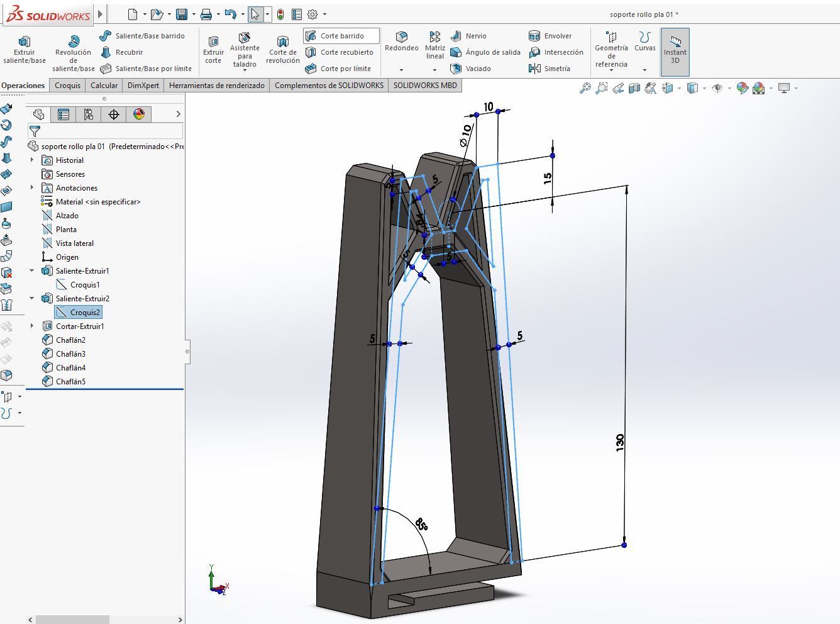The height and width of the screenshot is (624, 840).
Task: Open the ConfigurationManager tab icon
Action: (89, 114)
